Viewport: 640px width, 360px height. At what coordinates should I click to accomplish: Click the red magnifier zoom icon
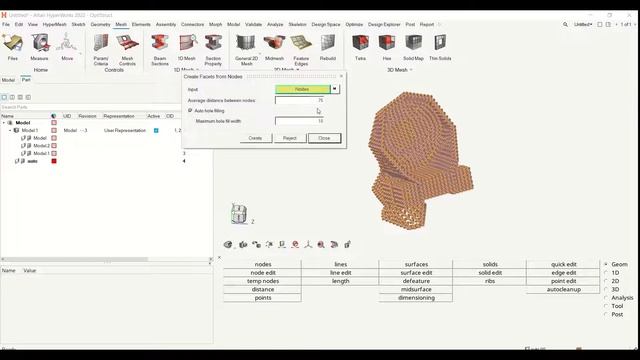pos(321,244)
